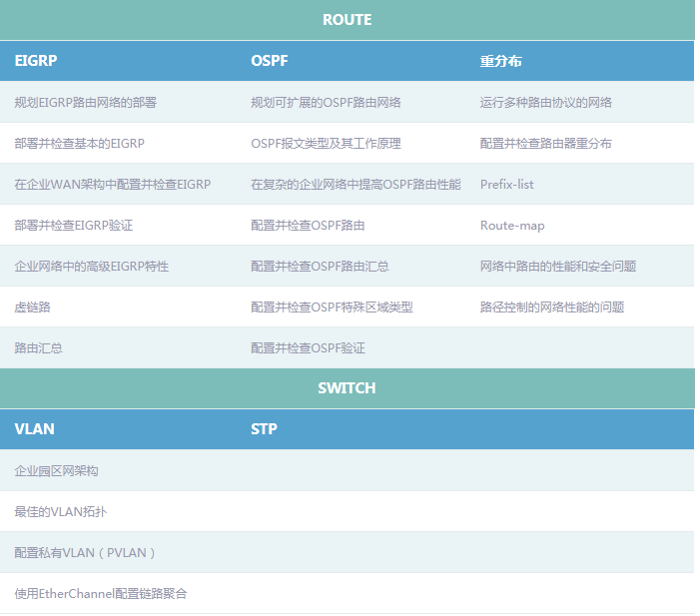Click '配置私有VLAN（PVLAN）' cell
This screenshot has height=616, width=700.
(85, 553)
